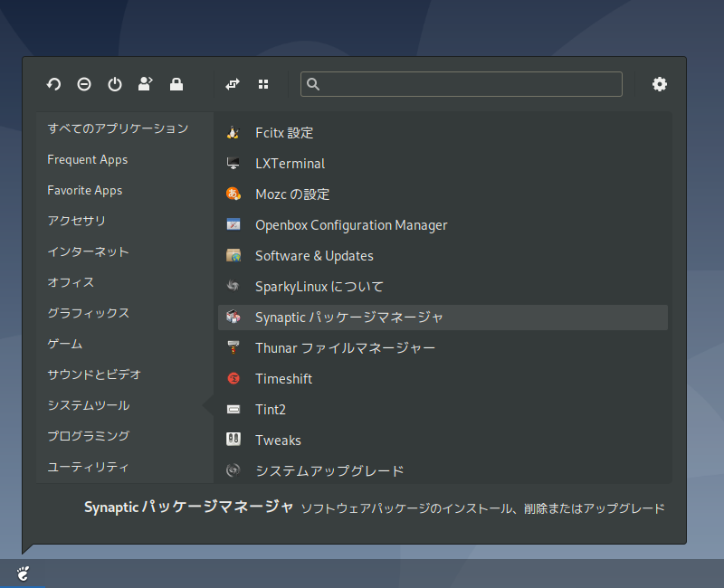This screenshot has height=588, width=724.
Task: Open Openbox Configuration Manager entry text
Action: coord(351,224)
